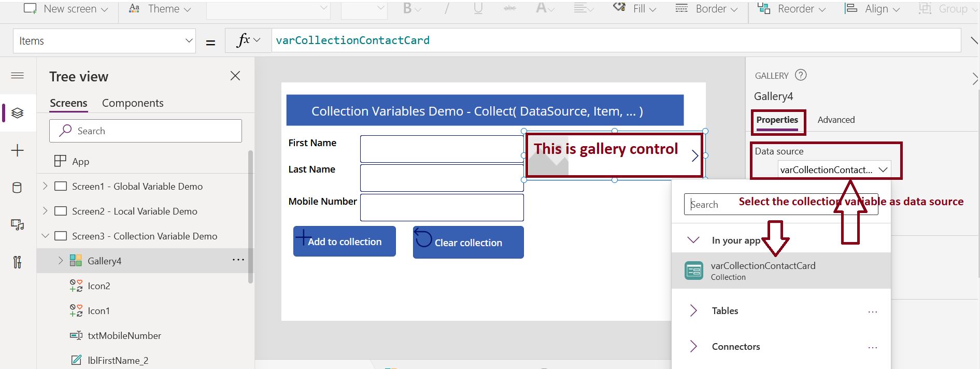Switch to the Advanced tab
The height and width of the screenshot is (369, 980).
coord(836,120)
